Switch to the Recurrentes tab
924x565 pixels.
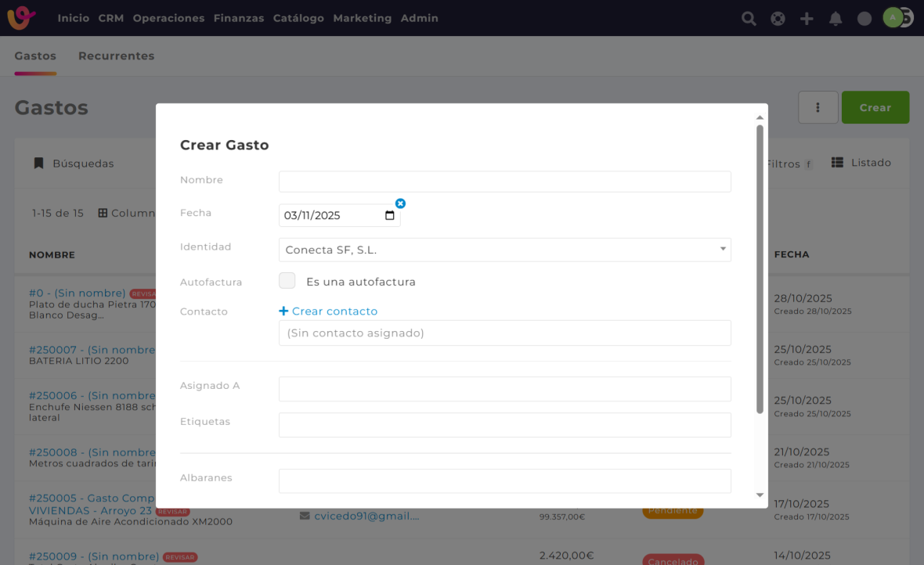click(x=116, y=56)
